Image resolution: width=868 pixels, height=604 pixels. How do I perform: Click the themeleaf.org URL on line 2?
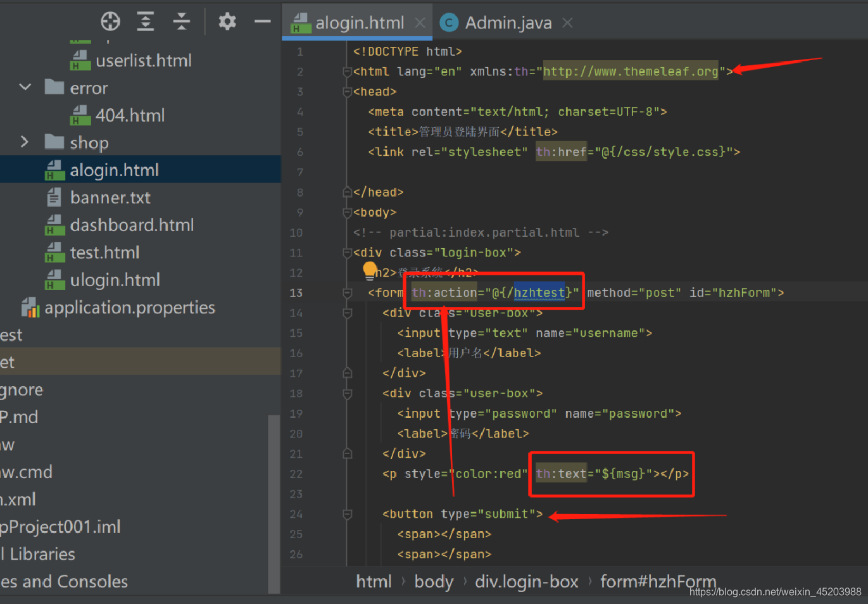tap(631, 72)
